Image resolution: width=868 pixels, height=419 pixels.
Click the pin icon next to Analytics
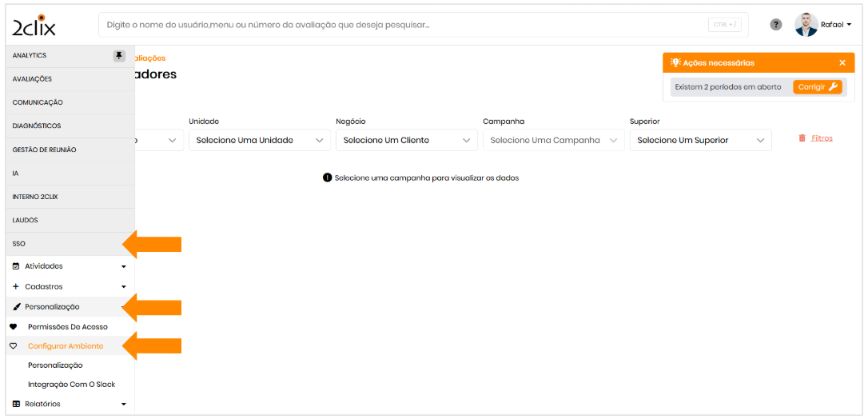click(119, 56)
